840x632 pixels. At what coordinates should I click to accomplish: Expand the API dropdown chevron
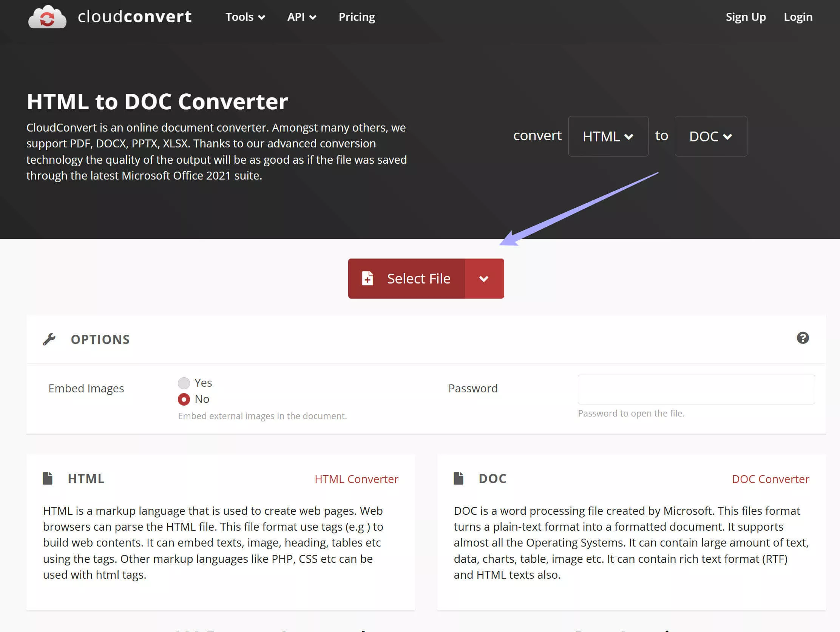[x=313, y=17]
